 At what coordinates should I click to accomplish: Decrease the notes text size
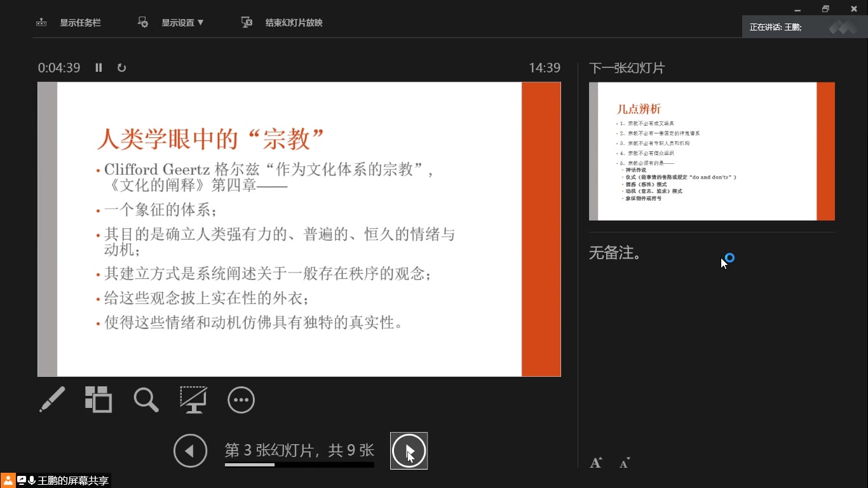coord(624,463)
